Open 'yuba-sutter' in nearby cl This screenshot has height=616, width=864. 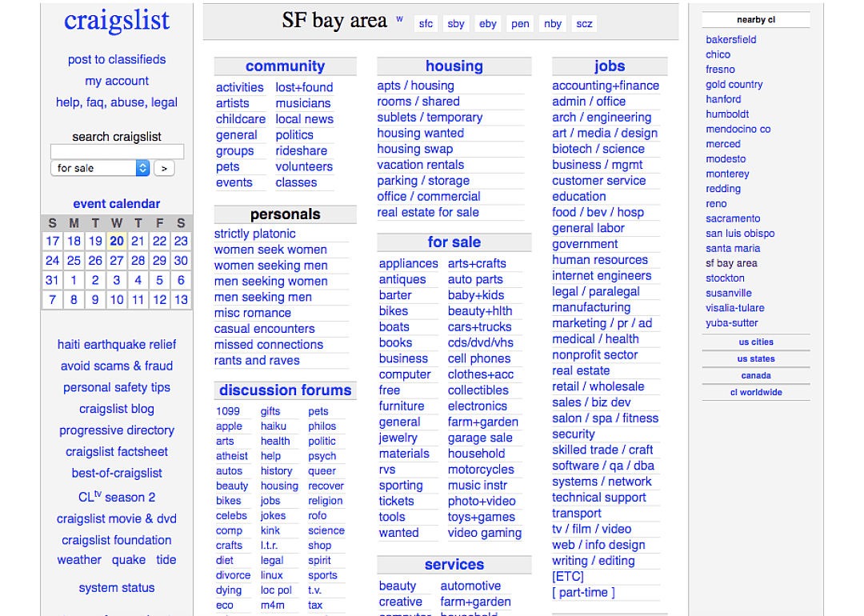coord(732,323)
